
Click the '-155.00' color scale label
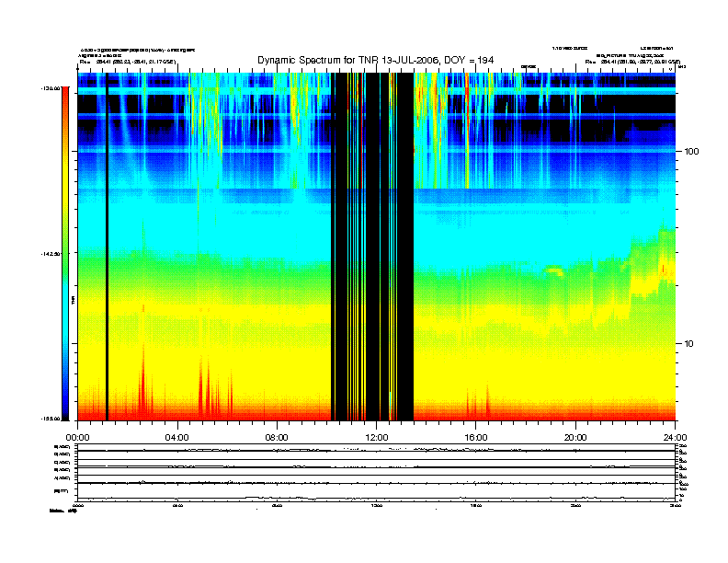(x=51, y=419)
